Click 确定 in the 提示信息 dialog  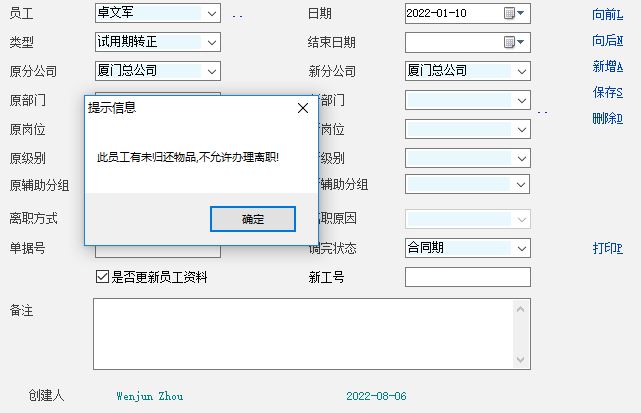click(253, 219)
